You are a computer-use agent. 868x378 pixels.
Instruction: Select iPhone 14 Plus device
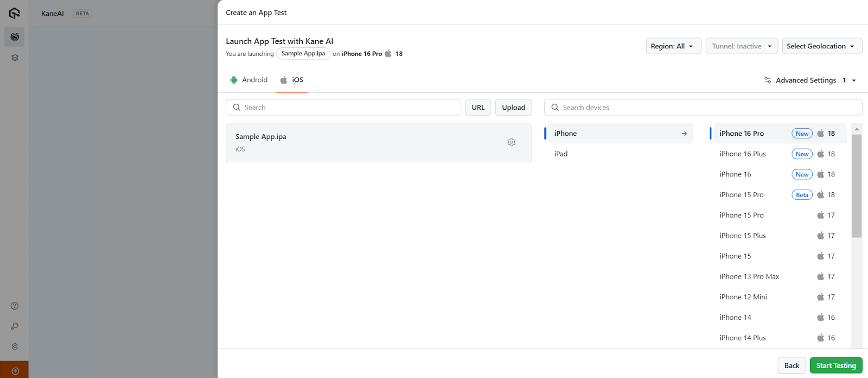pos(780,338)
